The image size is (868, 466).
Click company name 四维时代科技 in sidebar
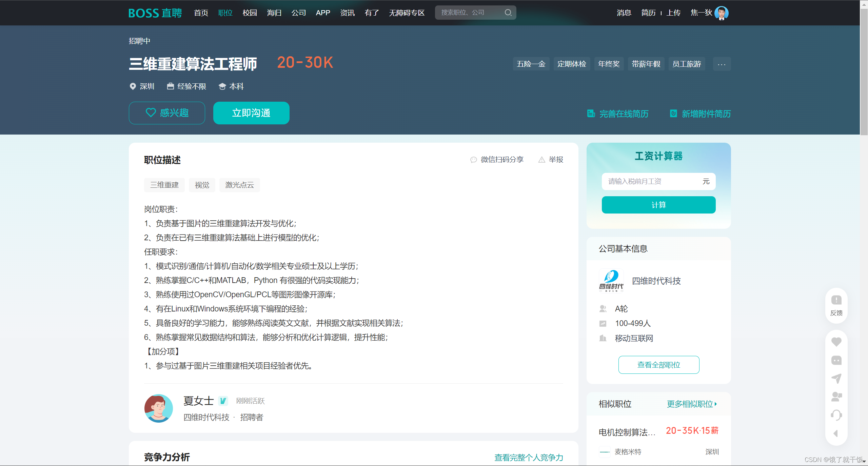[656, 281]
